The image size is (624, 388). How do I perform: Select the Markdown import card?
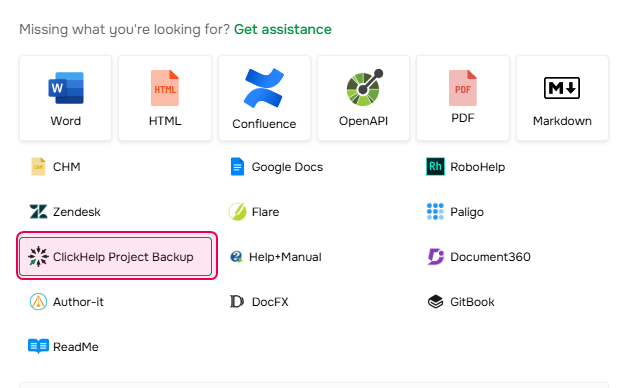point(562,98)
